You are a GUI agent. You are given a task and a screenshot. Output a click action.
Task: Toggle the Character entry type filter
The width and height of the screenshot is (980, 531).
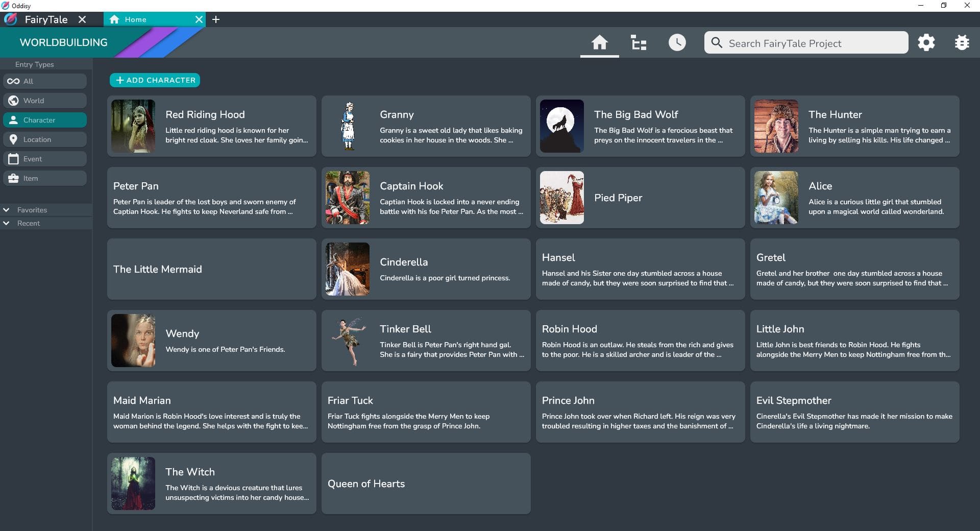44,119
